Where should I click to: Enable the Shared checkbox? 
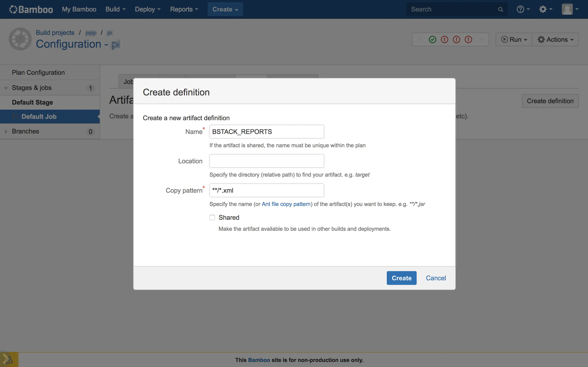click(x=212, y=217)
